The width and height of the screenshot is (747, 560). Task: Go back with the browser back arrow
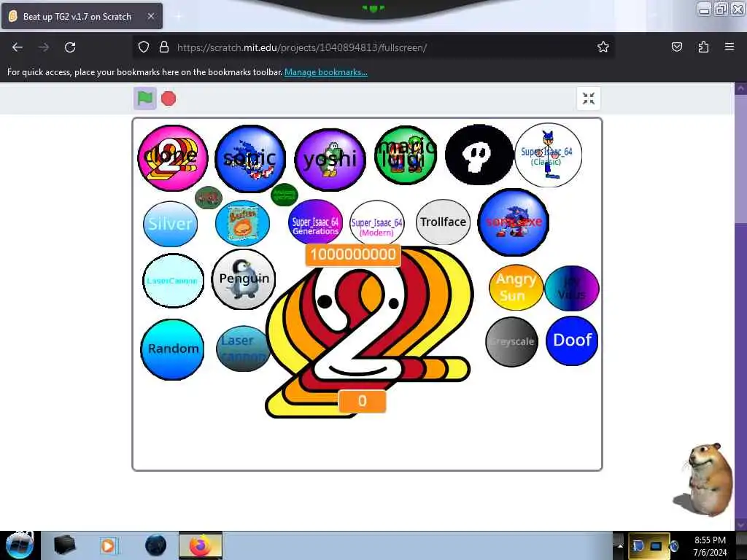[x=18, y=47]
